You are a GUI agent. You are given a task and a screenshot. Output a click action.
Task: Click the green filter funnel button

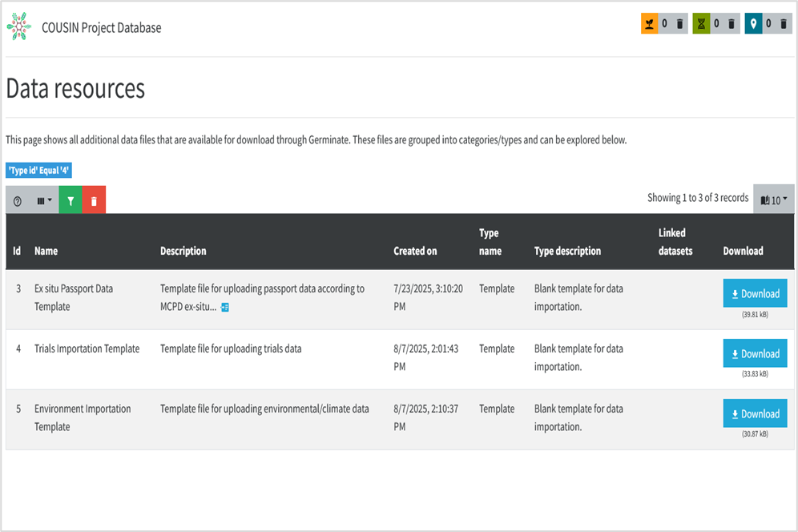pos(71,200)
